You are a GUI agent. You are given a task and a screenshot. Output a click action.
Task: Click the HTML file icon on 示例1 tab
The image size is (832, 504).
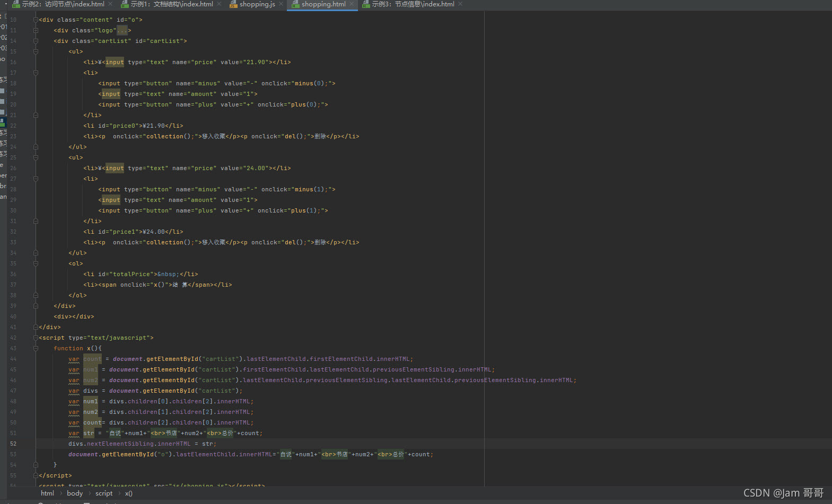[125, 4]
